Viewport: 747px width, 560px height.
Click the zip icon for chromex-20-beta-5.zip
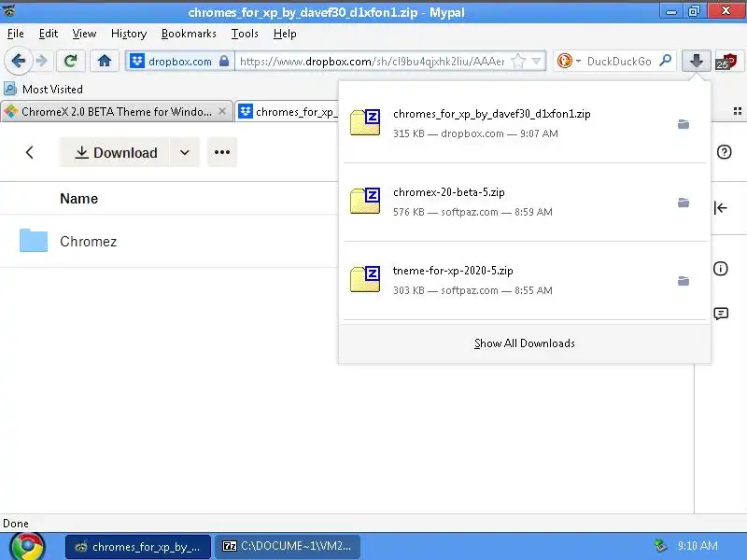click(365, 201)
